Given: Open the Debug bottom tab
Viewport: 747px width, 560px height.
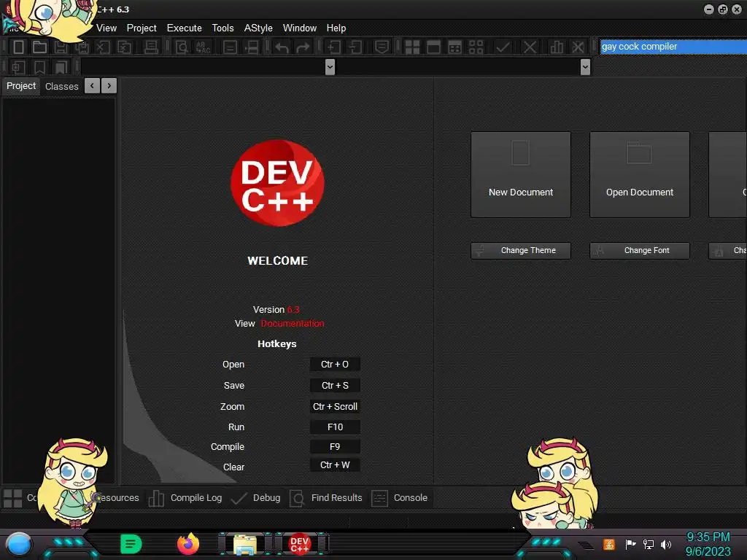Looking at the screenshot, I should pyautogui.click(x=255, y=498).
